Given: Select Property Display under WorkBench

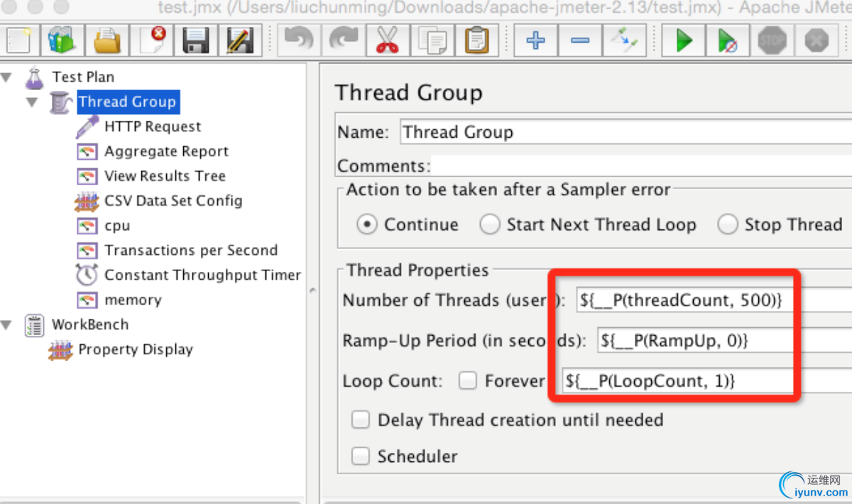Looking at the screenshot, I should 136,349.
